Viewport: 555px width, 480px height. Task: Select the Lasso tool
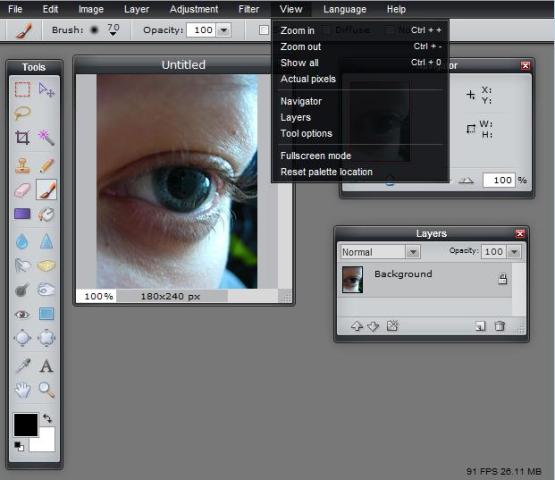pos(23,113)
